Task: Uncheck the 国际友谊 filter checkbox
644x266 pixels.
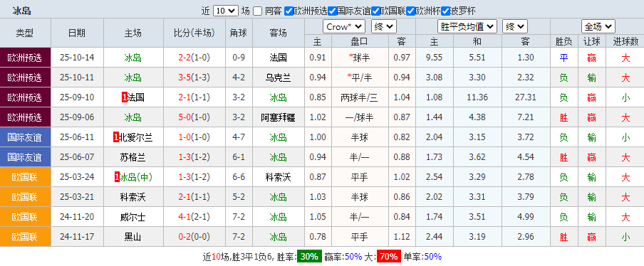Action: coord(332,11)
